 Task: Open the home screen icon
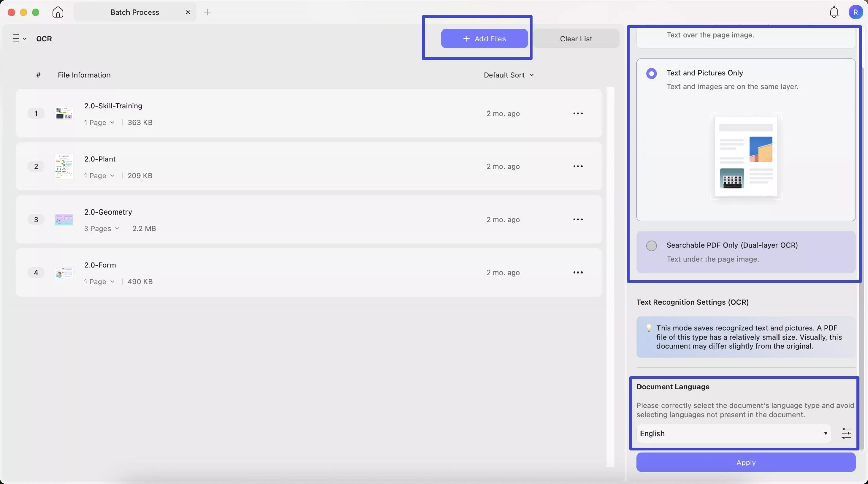(x=58, y=12)
